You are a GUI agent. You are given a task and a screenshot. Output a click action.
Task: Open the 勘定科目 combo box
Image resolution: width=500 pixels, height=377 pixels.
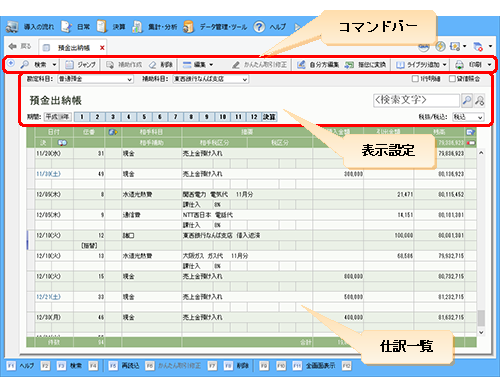[95, 79]
